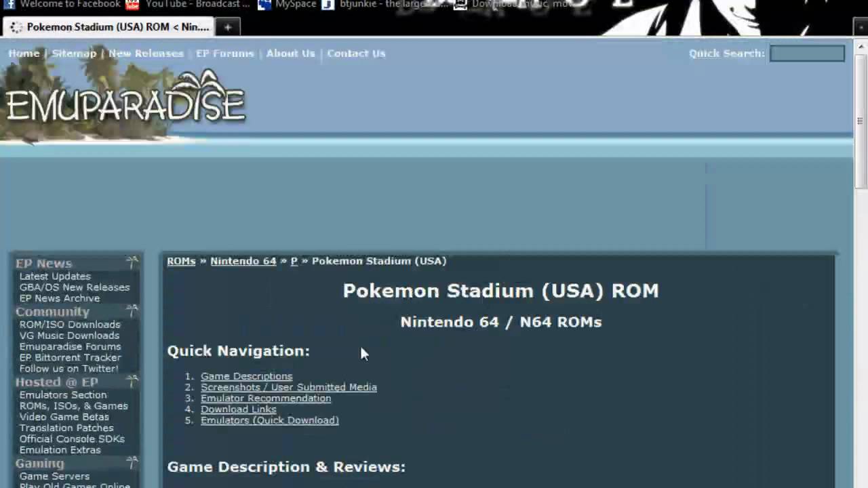Open GBA/DS New Releases sidebar link

coord(75,287)
